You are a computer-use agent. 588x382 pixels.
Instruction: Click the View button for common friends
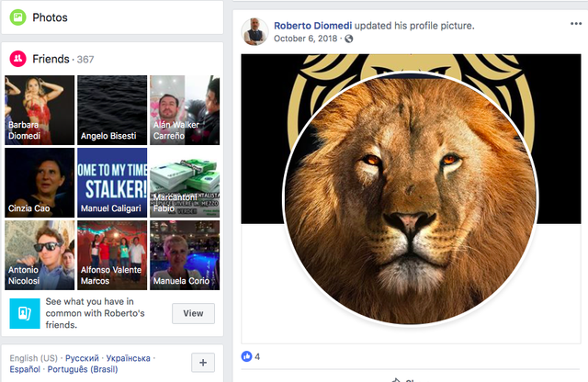[193, 313]
